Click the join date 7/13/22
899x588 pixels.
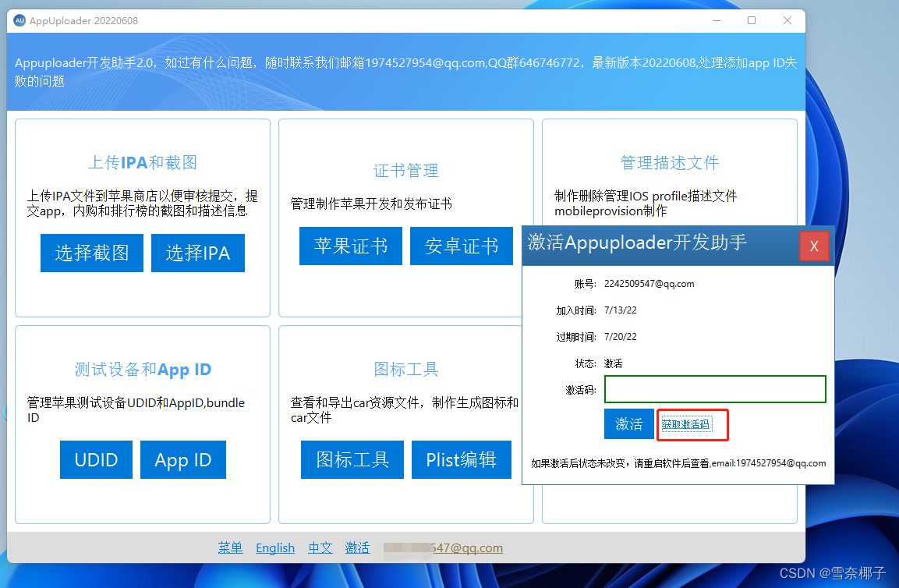click(621, 310)
